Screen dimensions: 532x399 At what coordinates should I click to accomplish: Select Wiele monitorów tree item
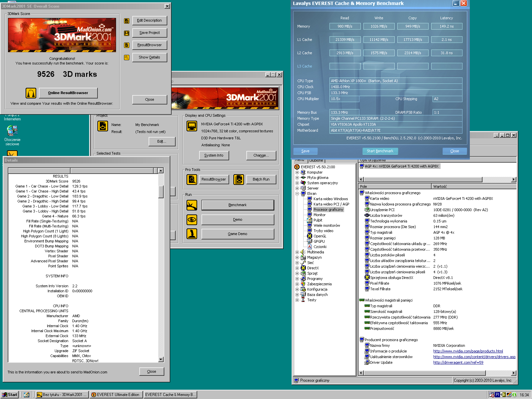324,225
